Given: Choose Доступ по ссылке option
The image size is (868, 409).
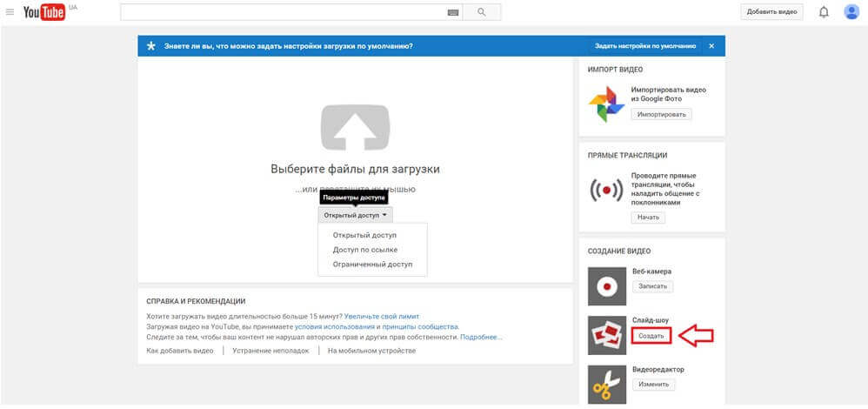Looking at the screenshot, I should tap(364, 250).
